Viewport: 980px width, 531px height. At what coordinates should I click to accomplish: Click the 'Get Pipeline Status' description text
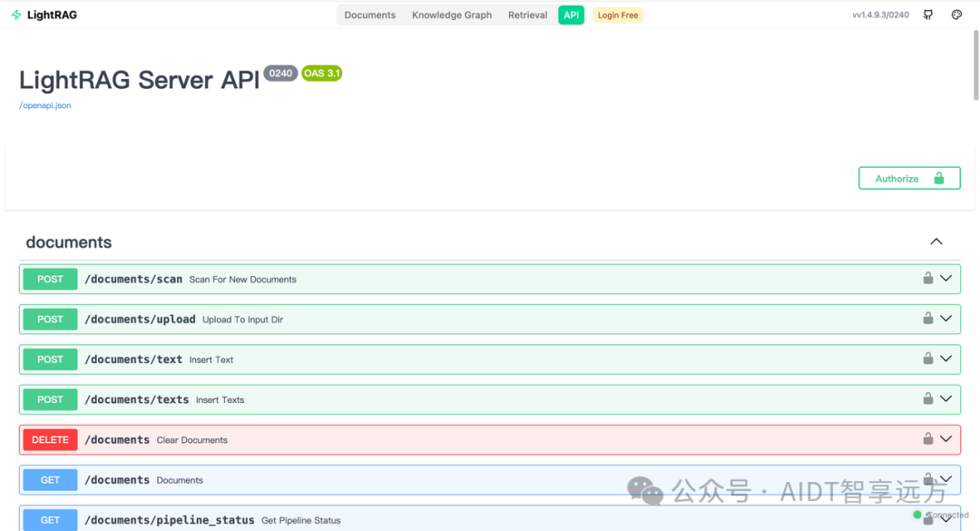300,520
